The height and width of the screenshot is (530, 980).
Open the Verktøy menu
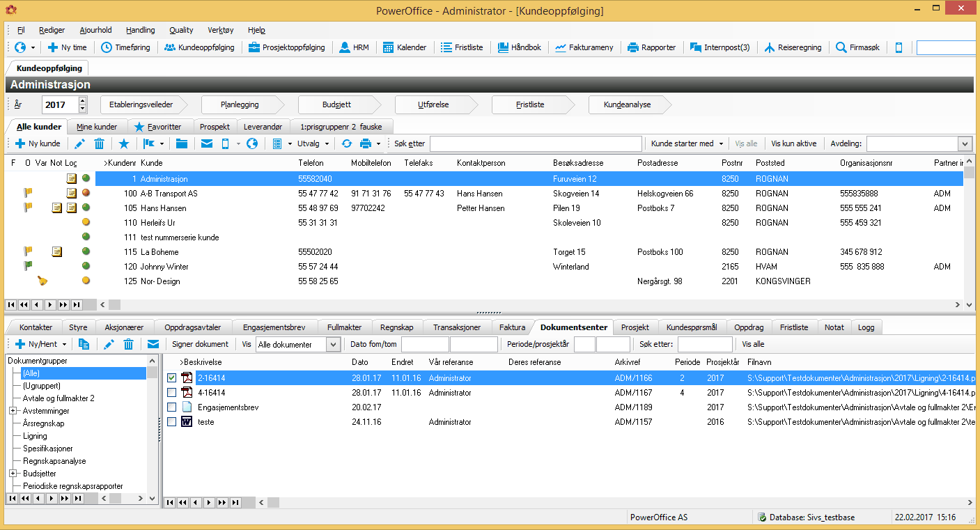click(221, 30)
